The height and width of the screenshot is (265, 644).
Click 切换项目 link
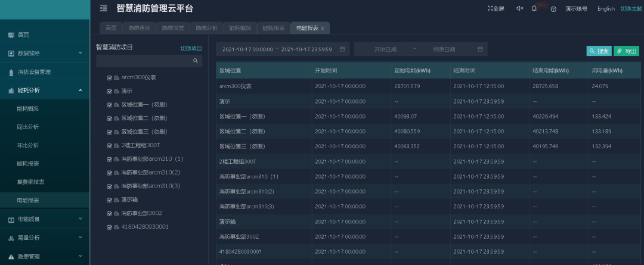[x=191, y=48]
